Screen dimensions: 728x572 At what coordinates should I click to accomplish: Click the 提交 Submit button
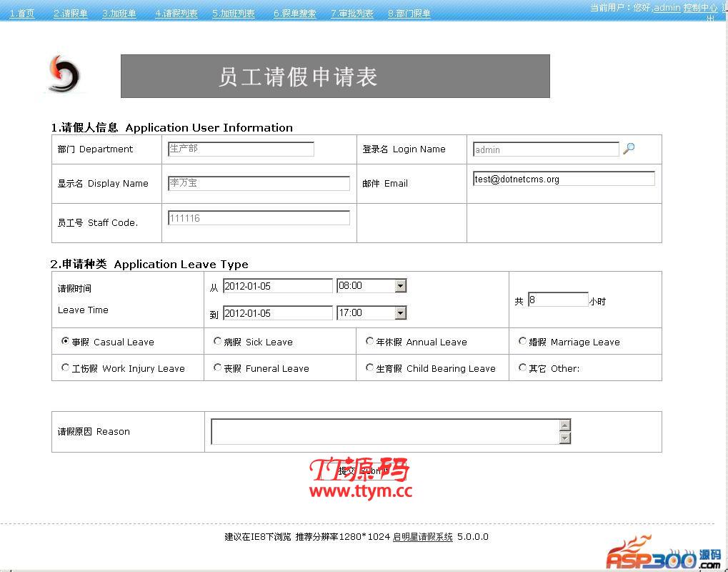pyautogui.click(x=363, y=470)
